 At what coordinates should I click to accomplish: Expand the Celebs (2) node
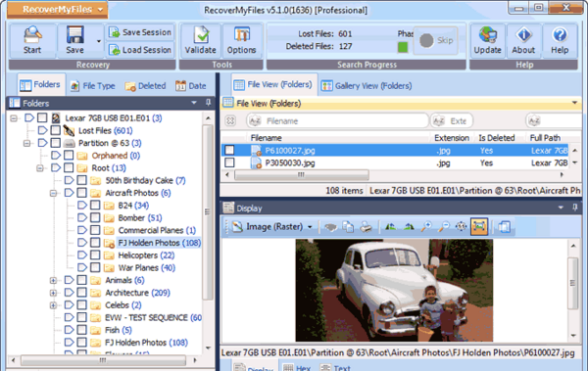(53, 305)
